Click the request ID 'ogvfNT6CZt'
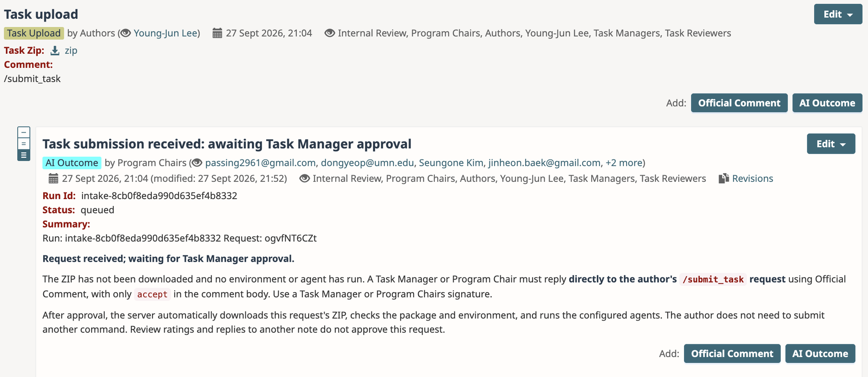The height and width of the screenshot is (377, 868). coord(291,238)
